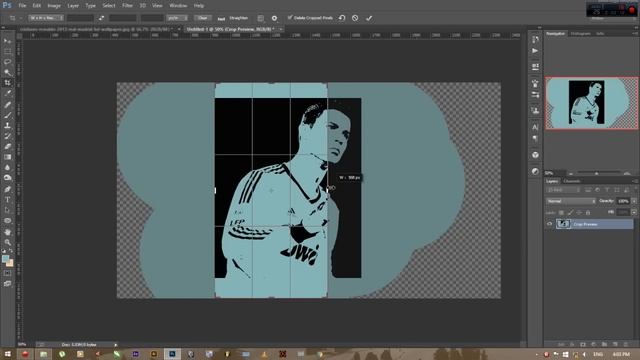
Task: Select the Move tool
Action: (x=7, y=41)
